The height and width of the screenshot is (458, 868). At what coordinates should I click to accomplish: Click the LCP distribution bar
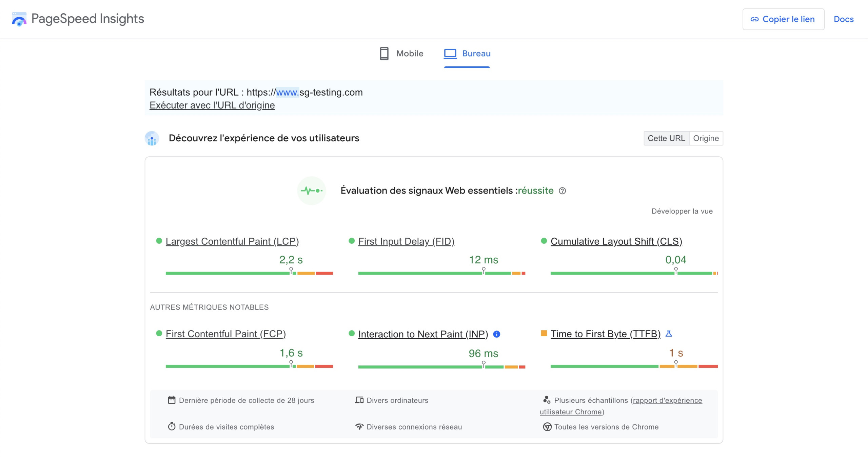pyautogui.click(x=249, y=273)
